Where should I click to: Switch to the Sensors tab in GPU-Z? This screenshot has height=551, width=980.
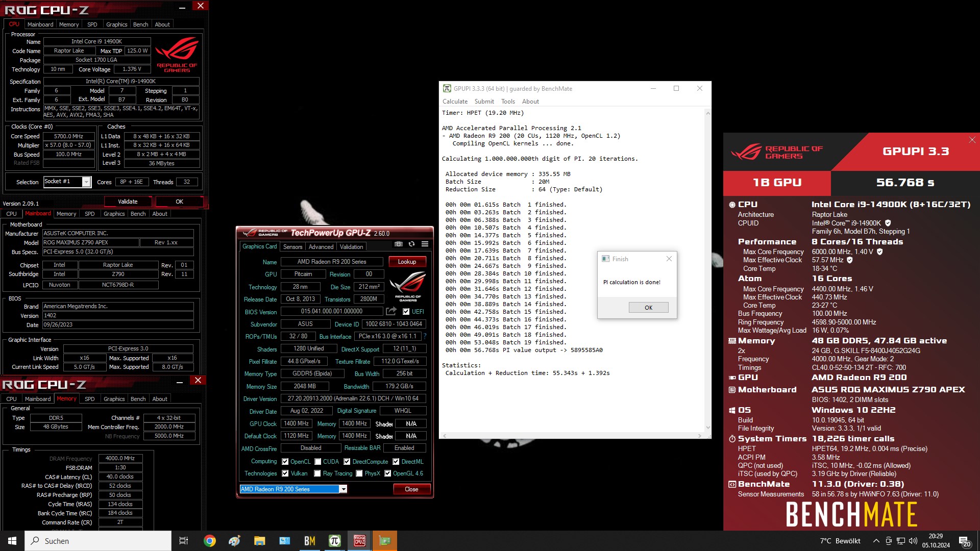point(293,247)
